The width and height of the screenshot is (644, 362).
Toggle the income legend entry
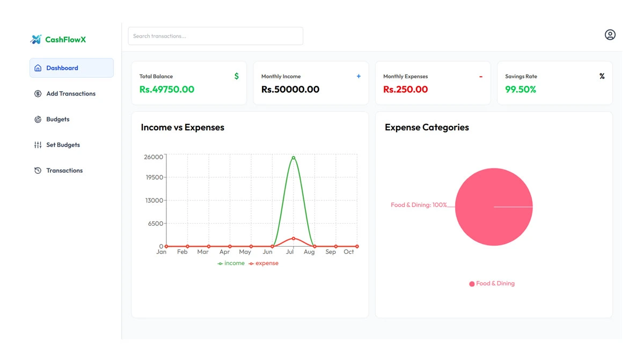pyautogui.click(x=231, y=263)
